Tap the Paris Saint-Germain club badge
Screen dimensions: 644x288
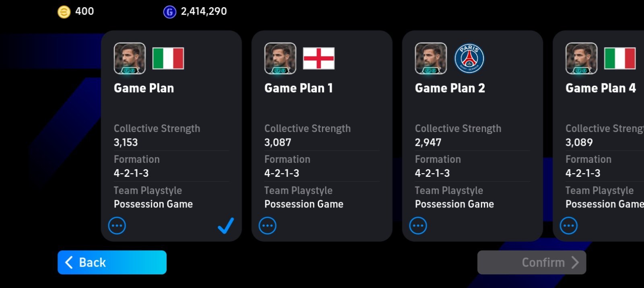click(469, 58)
